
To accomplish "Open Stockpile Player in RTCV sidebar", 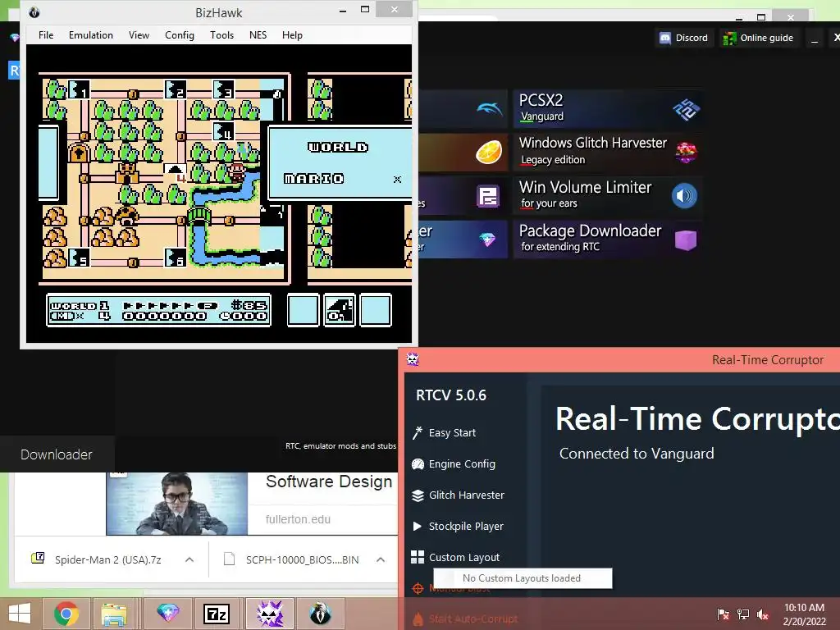I will [x=466, y=526].
